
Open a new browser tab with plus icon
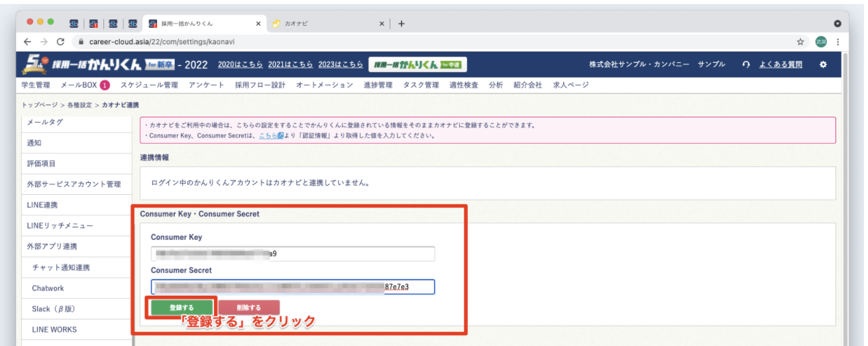(402, 23)
